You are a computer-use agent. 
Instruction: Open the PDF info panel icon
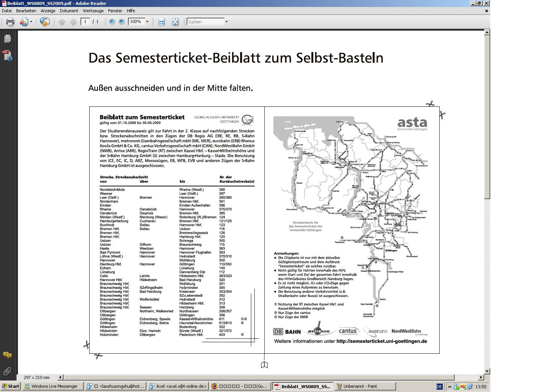pos(7,56)
